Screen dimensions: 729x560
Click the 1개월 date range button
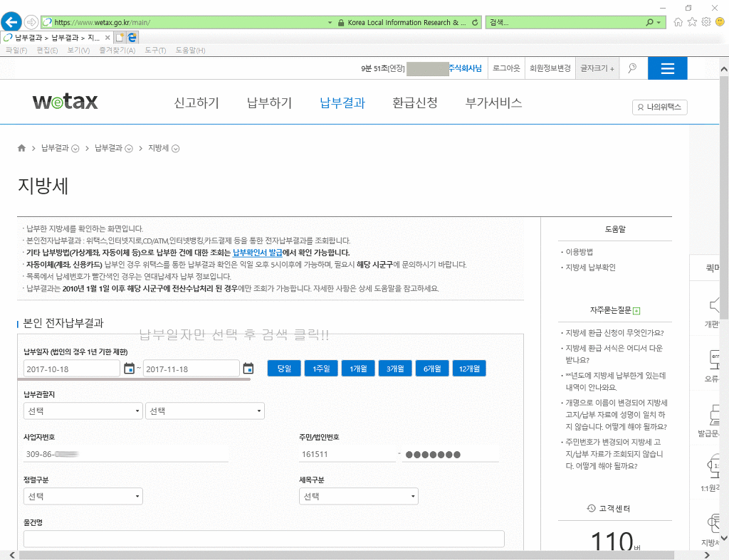point(357,369)
